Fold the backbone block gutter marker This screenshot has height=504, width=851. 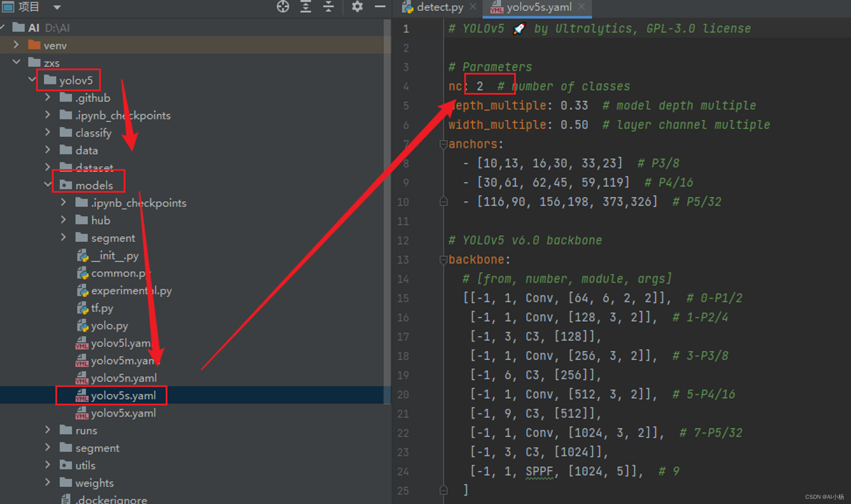point(443,259)
